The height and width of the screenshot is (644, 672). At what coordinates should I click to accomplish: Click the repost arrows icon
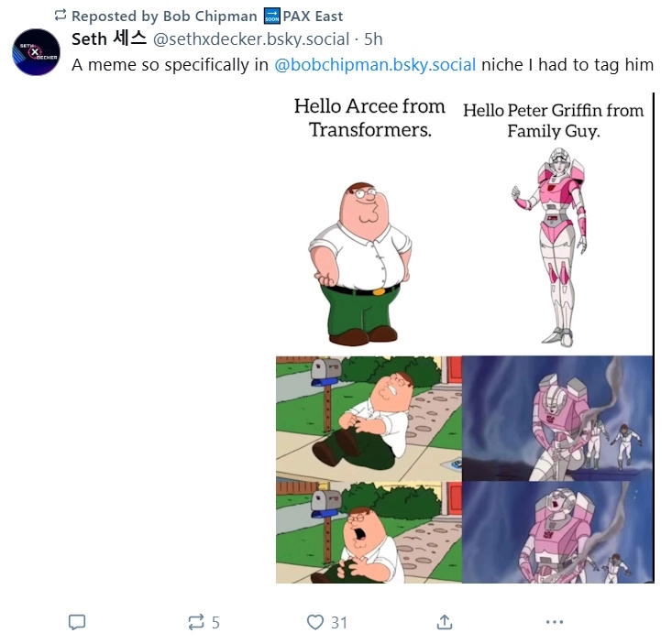coord(196,622)
